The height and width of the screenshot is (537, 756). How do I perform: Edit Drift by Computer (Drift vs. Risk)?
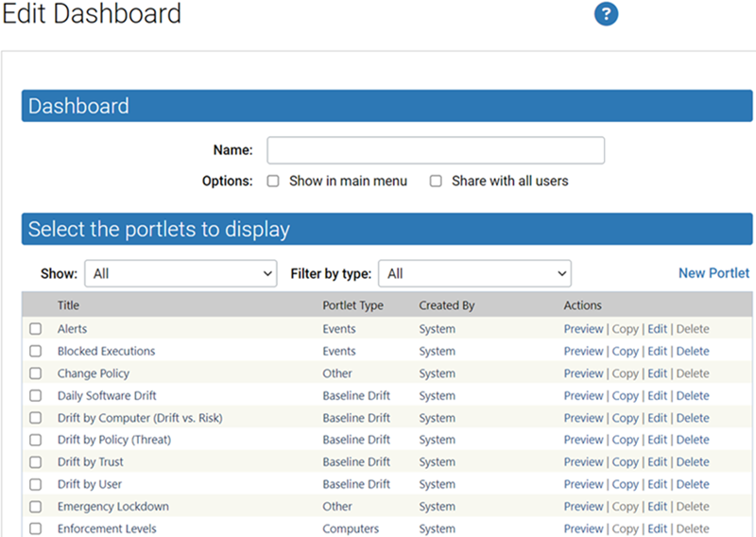[657, 418]
